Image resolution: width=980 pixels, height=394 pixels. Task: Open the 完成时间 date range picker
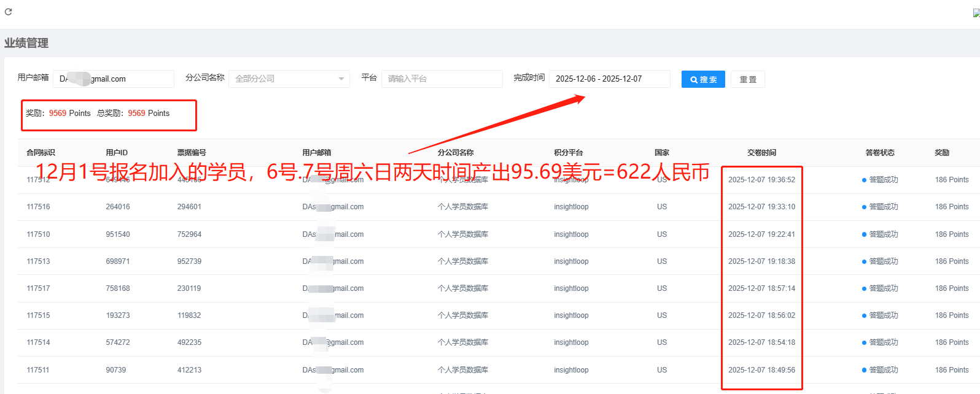click(x=609, y=79)
